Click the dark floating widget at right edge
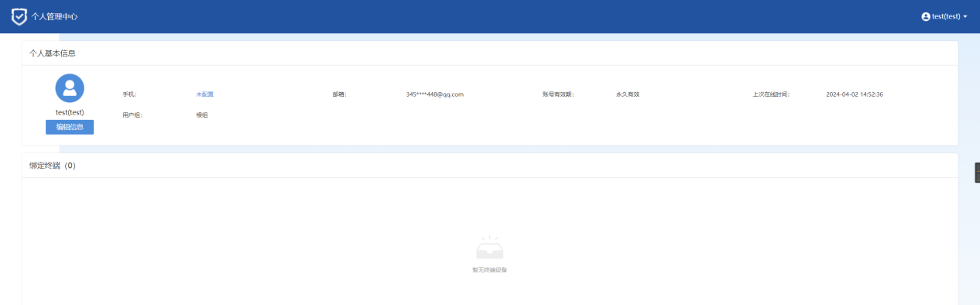The image size is (980, 305). [x=977, y=172]
